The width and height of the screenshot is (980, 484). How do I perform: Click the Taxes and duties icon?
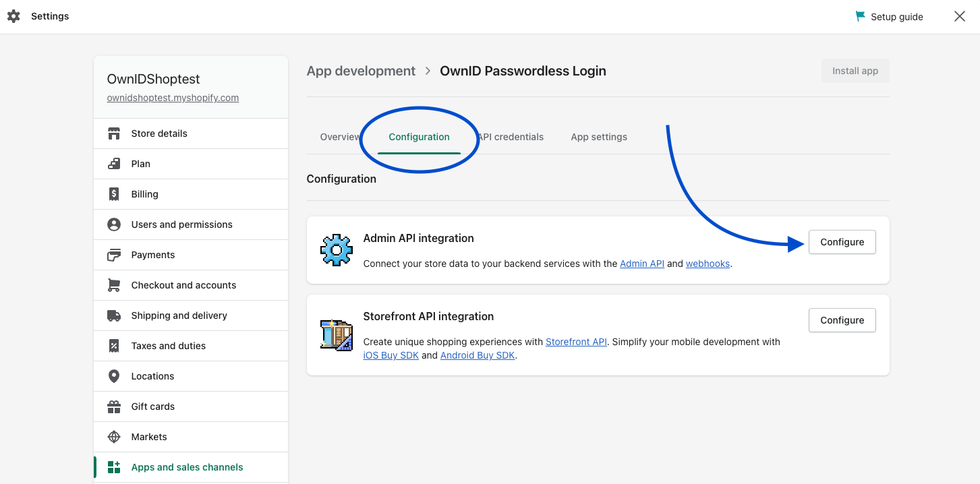point(114,345)
